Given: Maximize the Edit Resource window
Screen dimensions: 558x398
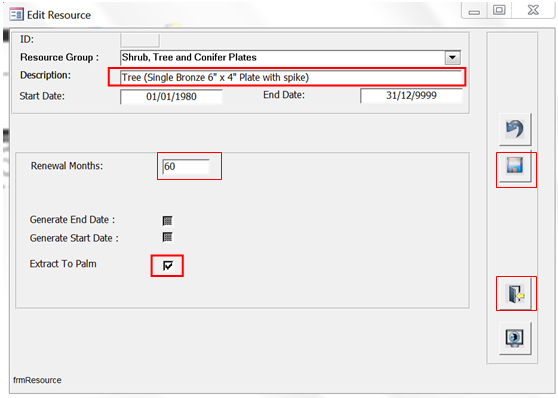Looking at the screenshot, I should [499, 10].
